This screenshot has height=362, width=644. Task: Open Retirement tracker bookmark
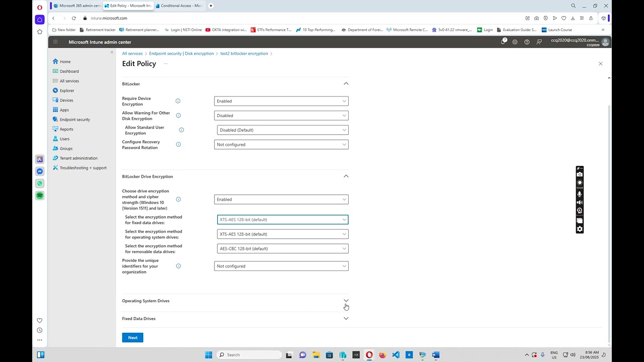coord(97,30)
